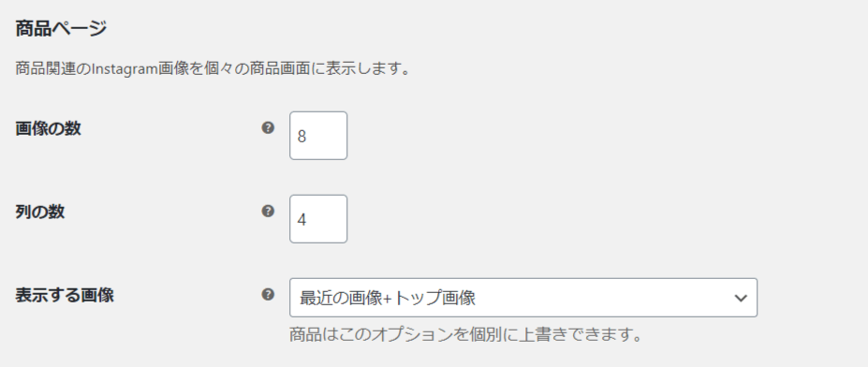This screenshot has width=868, height=367.
Task: Click the help icon beside 画像の数
Action: coord(268,128)
